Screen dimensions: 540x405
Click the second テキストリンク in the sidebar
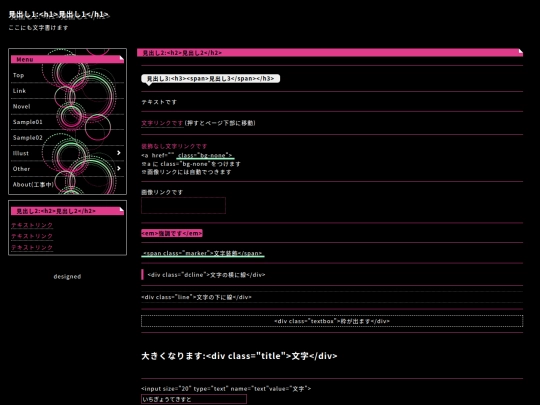click(x=32, y=236)
